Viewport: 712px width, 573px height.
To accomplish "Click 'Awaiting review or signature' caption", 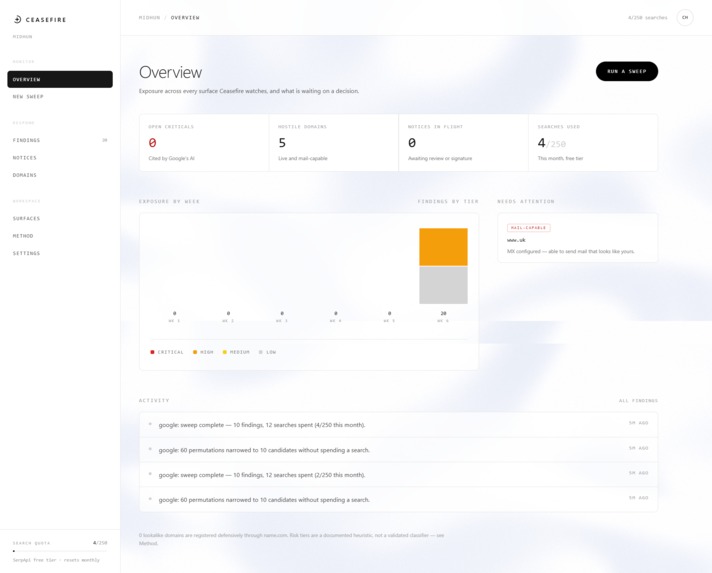I will coord(440,158).
